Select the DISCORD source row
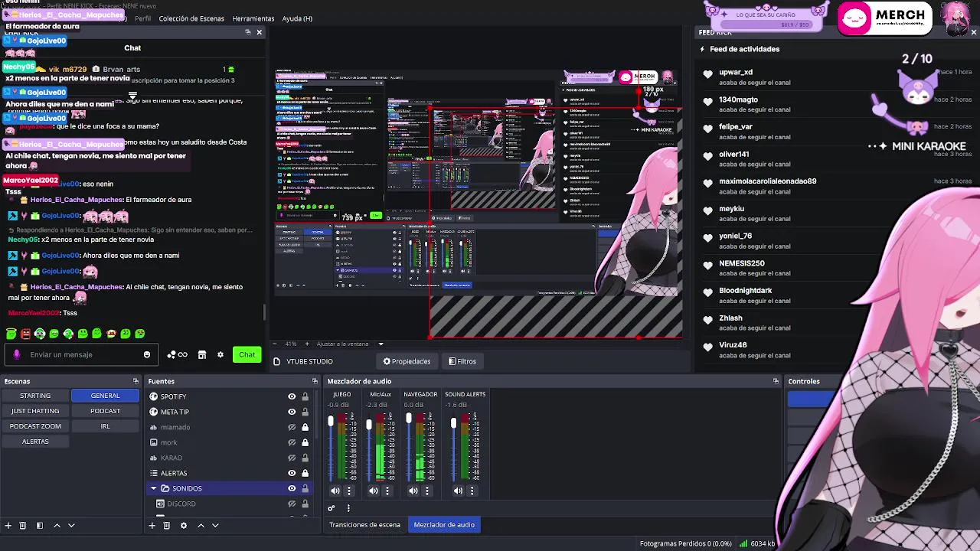 coord(230,504)
